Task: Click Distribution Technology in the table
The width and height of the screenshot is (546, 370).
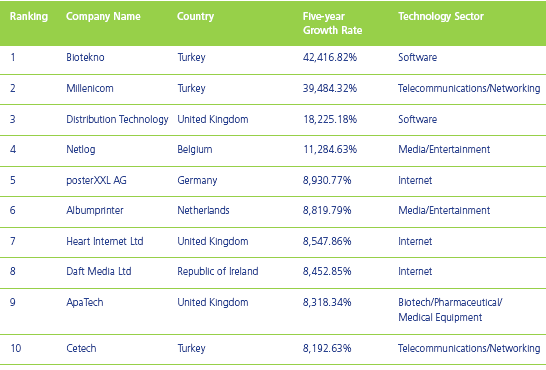Action: [x=117, y=119]
